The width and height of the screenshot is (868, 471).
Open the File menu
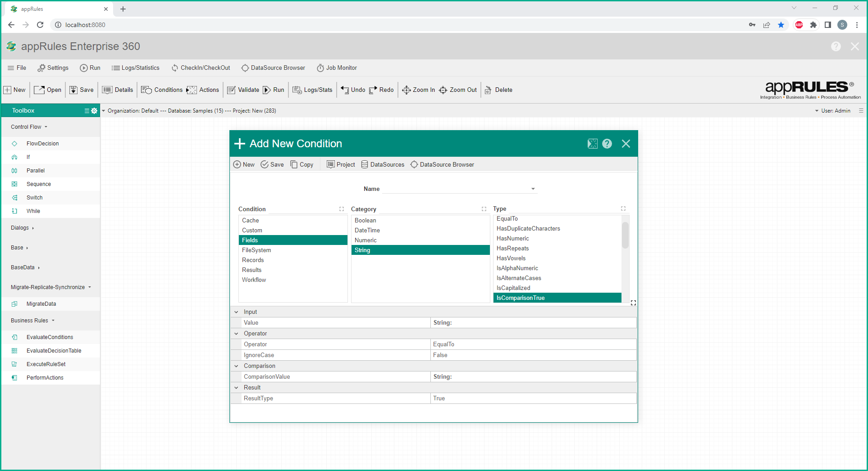(x=17, y=68)
